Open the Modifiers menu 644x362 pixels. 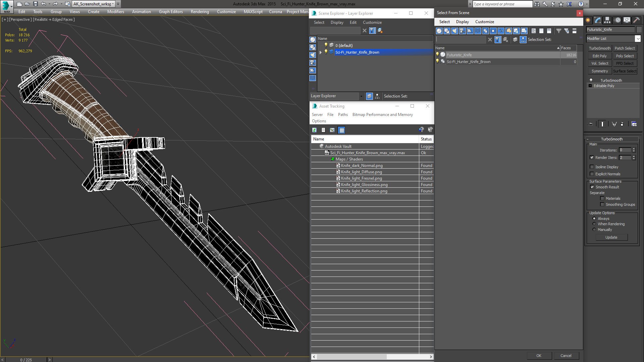pyautogui.click(x=115, y=11)
